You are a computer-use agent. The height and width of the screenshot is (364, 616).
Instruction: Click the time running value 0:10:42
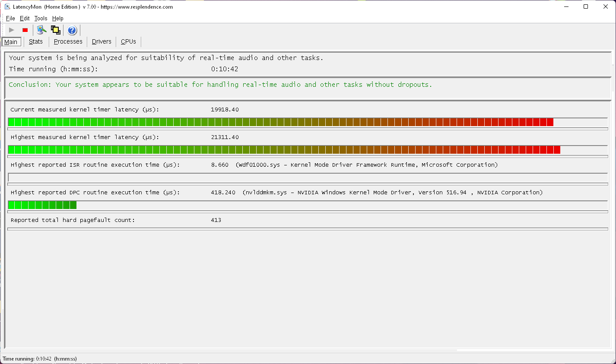pos(225,69)
